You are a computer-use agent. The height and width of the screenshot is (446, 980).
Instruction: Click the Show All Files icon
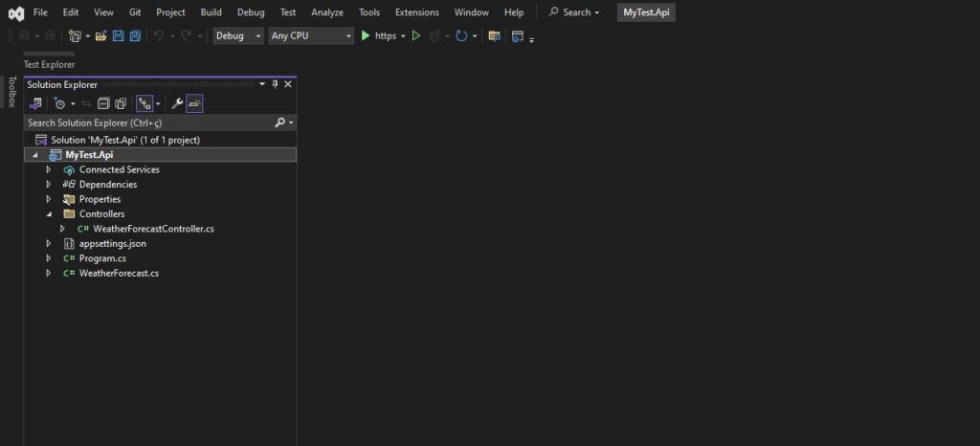[x=121, y=103]
